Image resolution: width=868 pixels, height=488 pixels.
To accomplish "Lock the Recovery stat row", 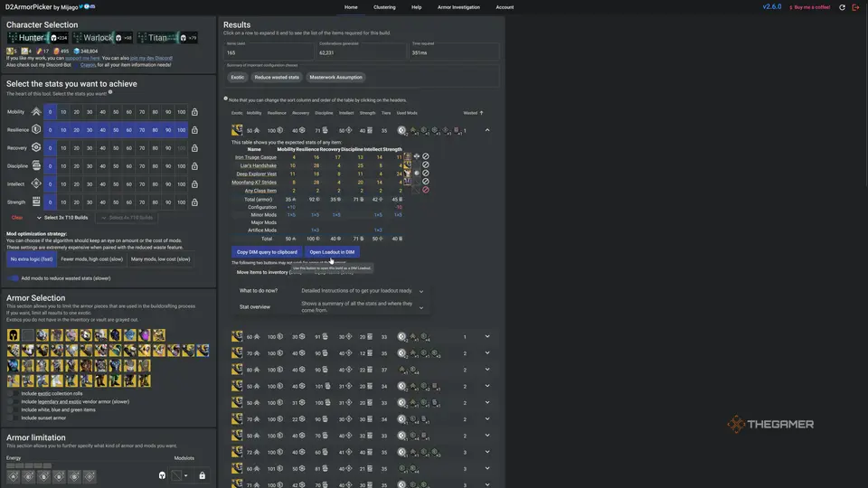I will coord(194,148).
